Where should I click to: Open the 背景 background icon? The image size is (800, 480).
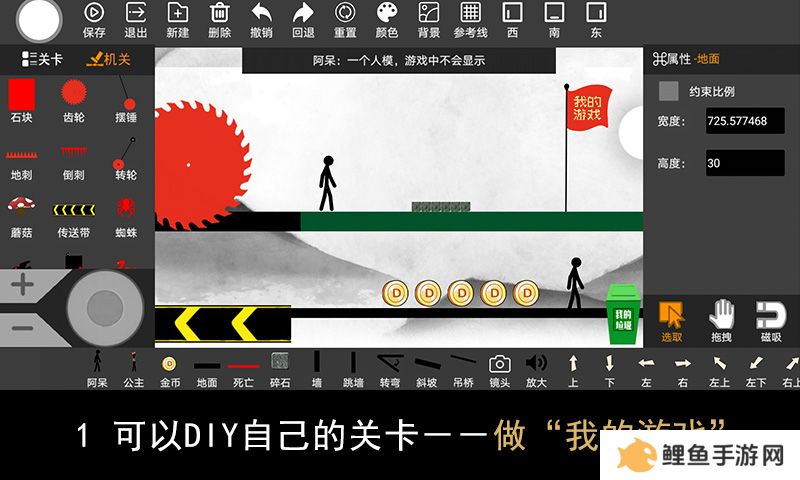pos(429,12)
